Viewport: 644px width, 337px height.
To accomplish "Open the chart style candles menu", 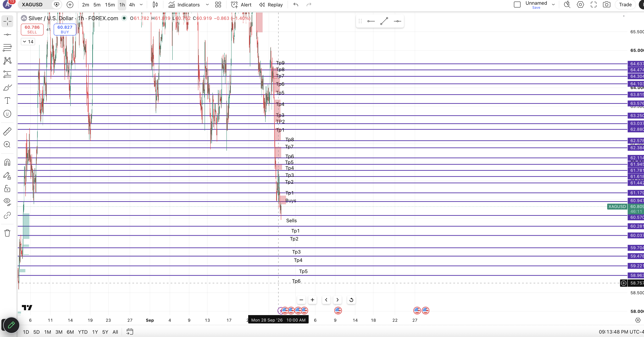I will tap(155, 5).
